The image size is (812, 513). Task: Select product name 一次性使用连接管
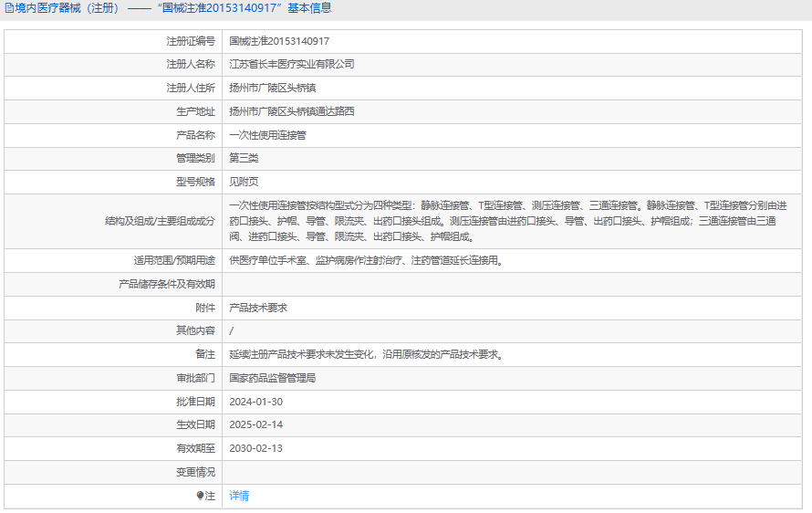[x=267, y=135]
